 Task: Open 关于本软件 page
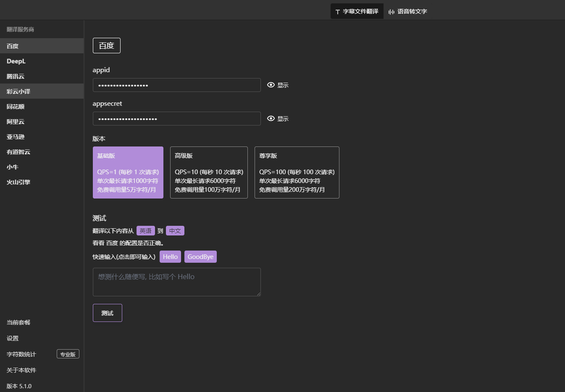21,370
